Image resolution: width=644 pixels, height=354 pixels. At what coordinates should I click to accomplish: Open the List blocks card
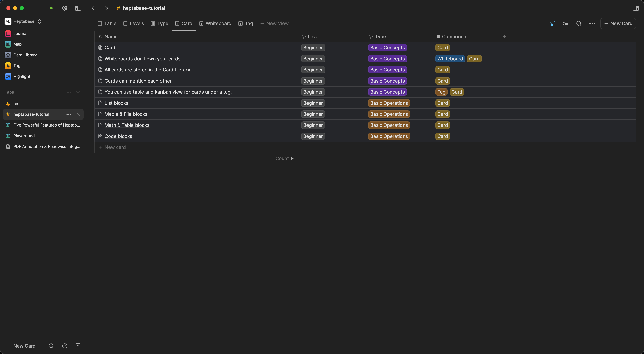point(116,103)
